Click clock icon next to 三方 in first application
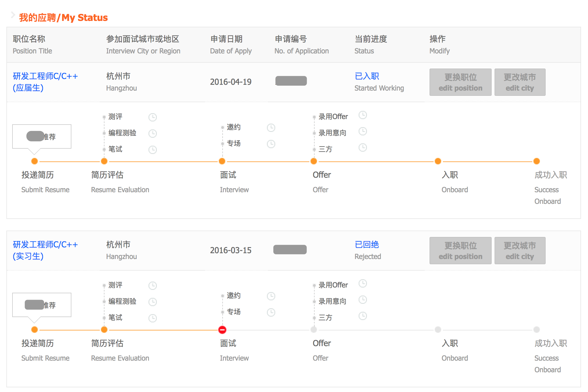The image size is (588, 392). point(363,148)
